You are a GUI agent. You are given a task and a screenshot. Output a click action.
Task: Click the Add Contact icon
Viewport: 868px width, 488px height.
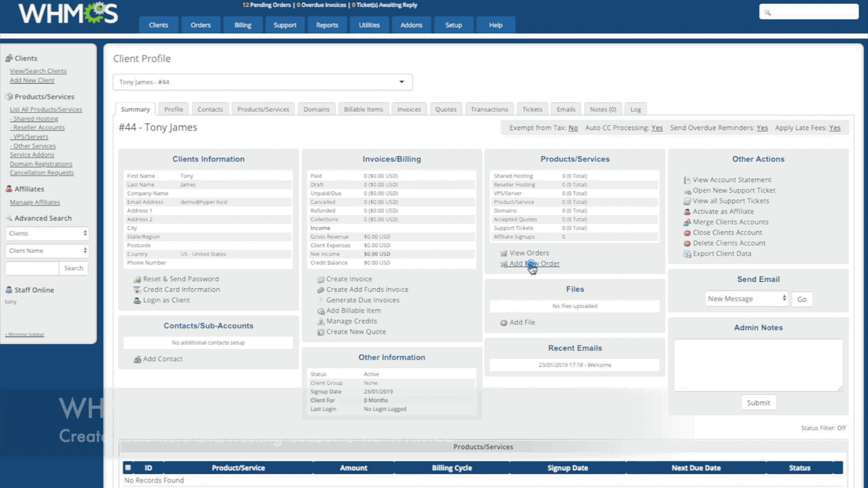pos(137,360)
